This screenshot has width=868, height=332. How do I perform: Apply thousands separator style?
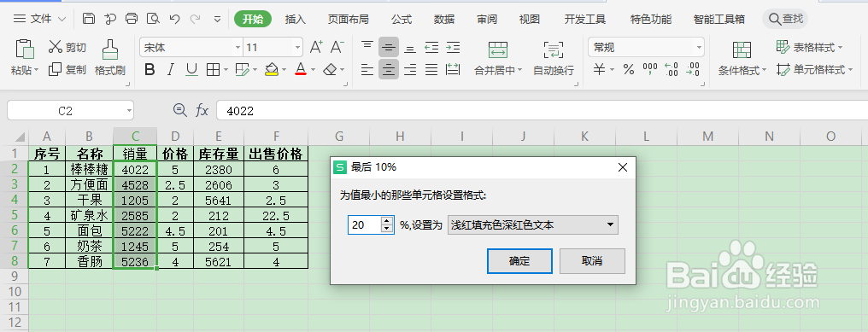pyautogui.click(x=650, y=70)
